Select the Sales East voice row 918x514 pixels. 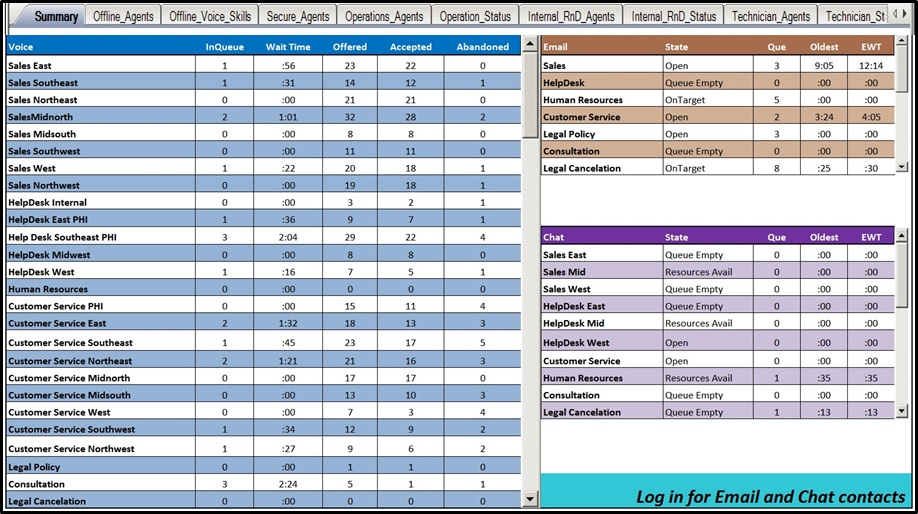click(x=263, y=66)
